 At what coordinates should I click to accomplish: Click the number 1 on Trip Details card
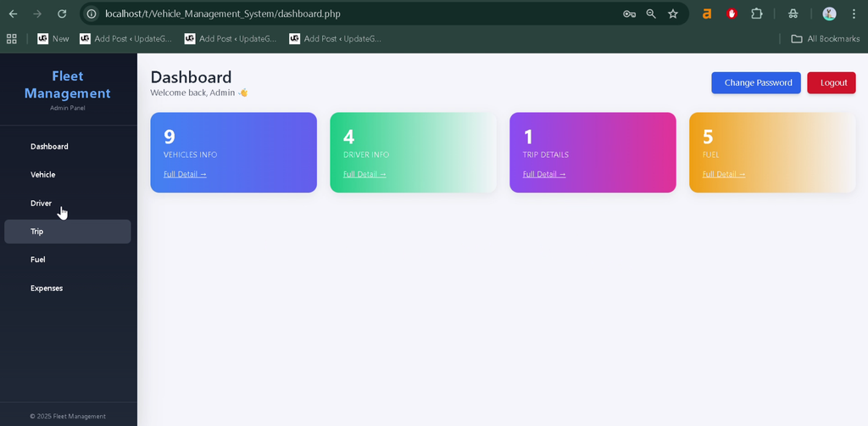point(528,137)
